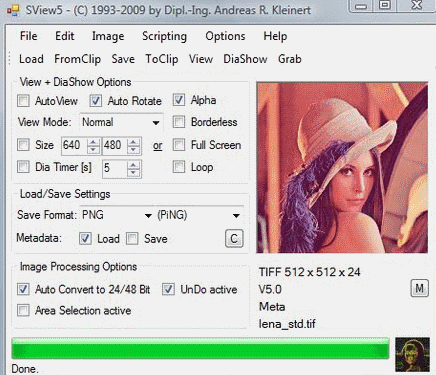Enable the Size checkbox

(x=23, y=145)
